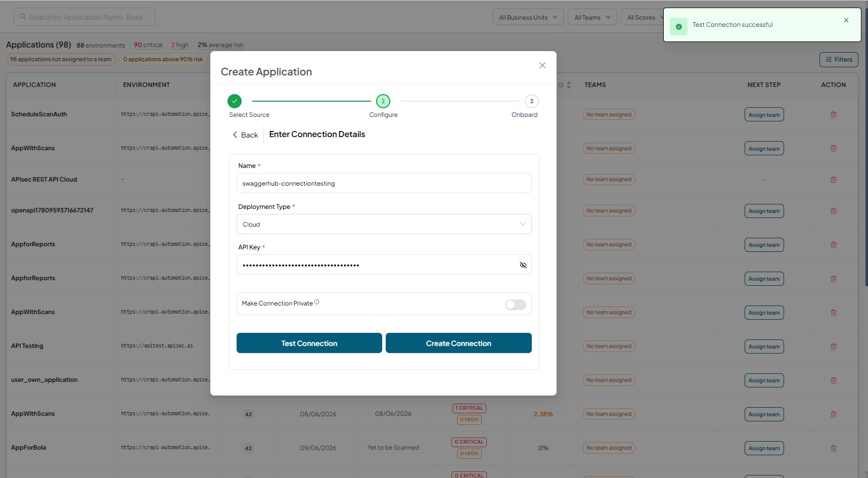Click the green success check icon in notification
This screenshot has height=478, width=868.
click(678, 26)
